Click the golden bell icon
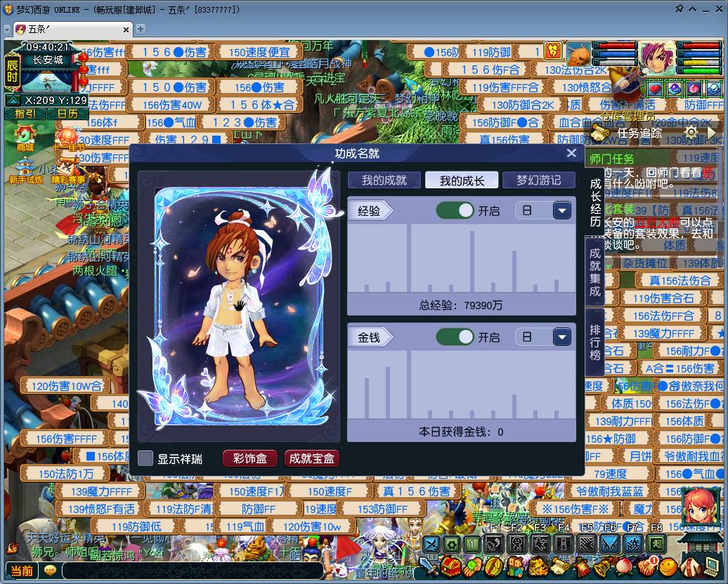Screen dimensions: 728x584 (x=602, y=566)
